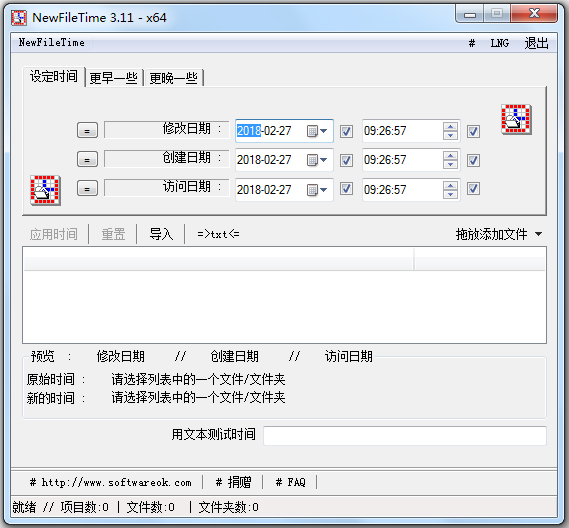Click the 导入 button
The width and height of the screenshot is (569, 528).
pyautogui.click(x=161, y=234)
